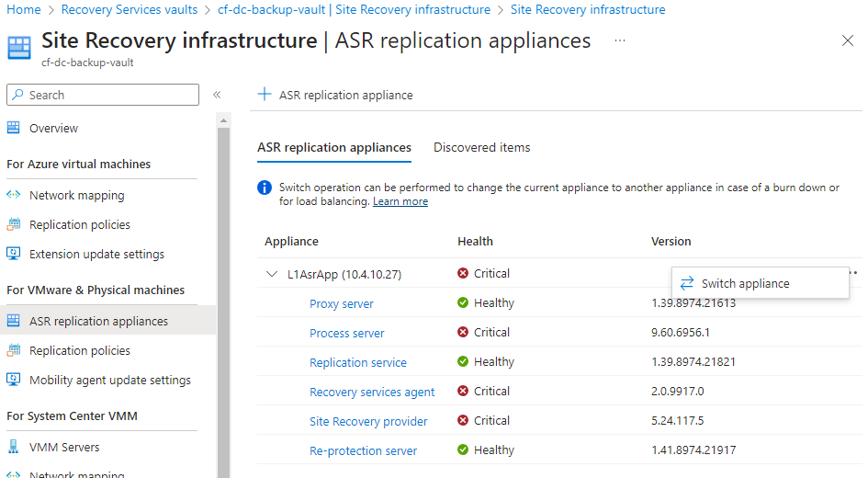Click the Appliance column header

tap(291, 241)
